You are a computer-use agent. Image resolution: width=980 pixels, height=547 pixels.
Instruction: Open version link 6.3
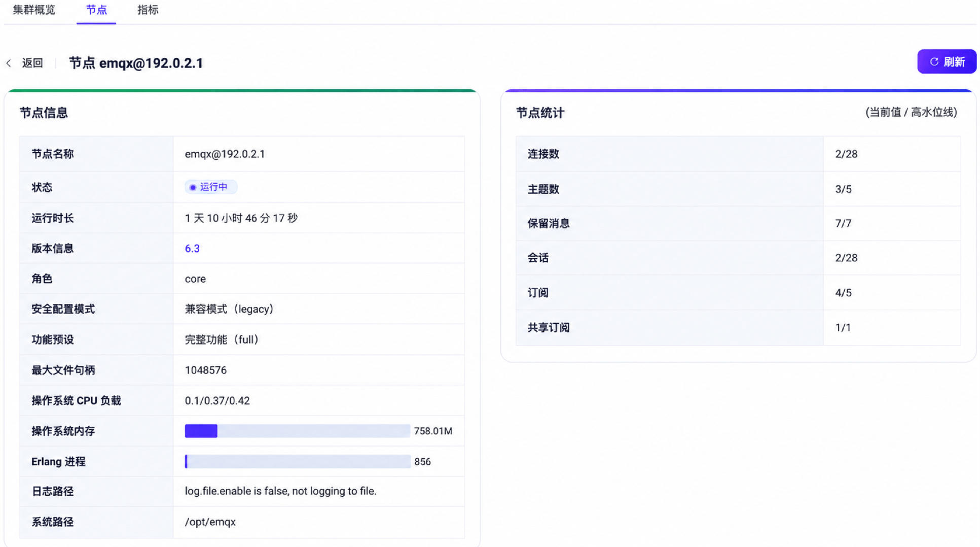click(x=192, y=249)
